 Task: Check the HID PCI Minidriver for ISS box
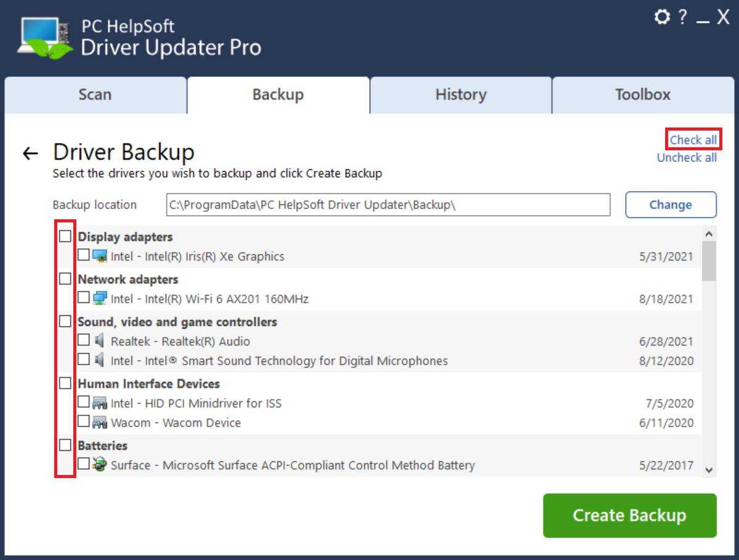tap(84, 402)
